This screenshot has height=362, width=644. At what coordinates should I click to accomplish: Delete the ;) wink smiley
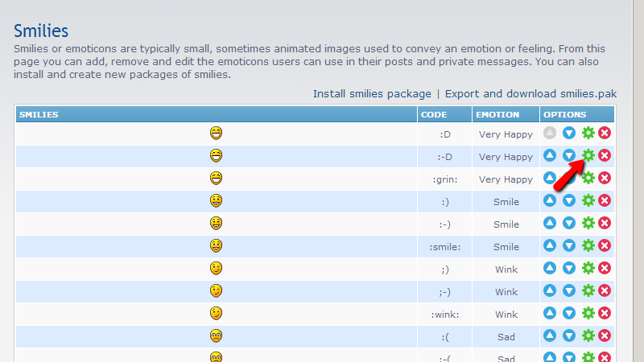pyautogui.click(x=605, y=268)
